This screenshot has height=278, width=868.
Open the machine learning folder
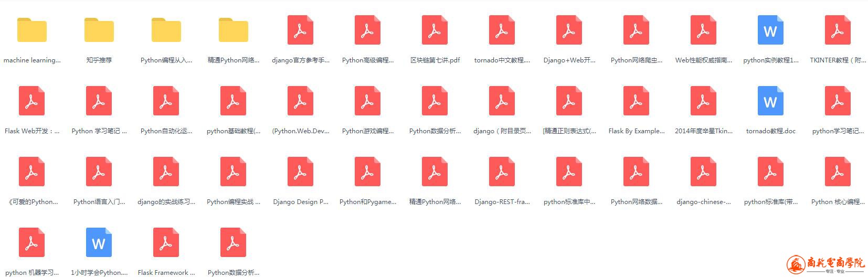point(31,30)
